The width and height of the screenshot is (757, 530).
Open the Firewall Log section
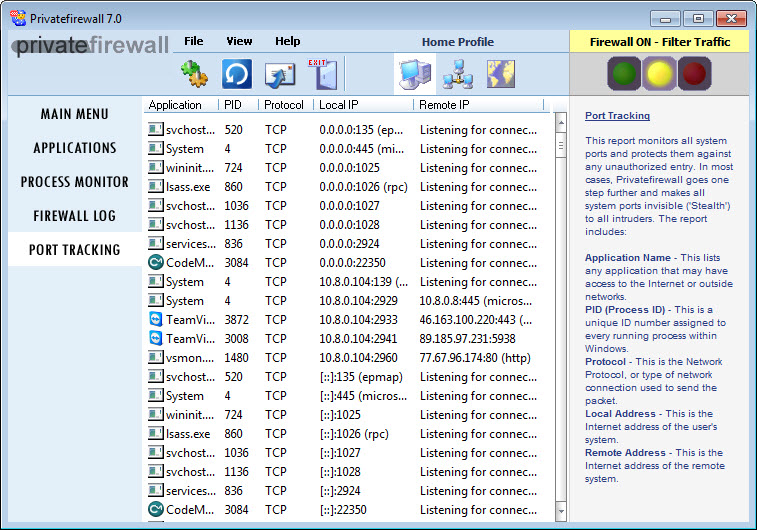tap(75, 216)
